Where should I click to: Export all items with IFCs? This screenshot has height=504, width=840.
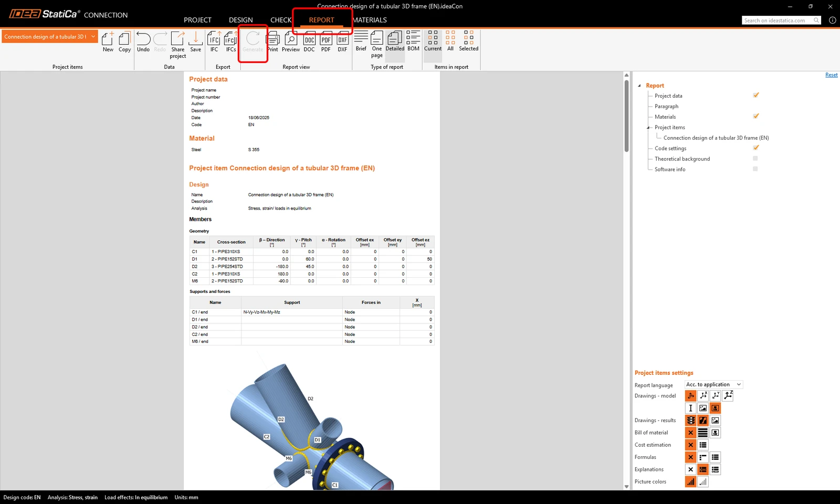coord(231,41)
